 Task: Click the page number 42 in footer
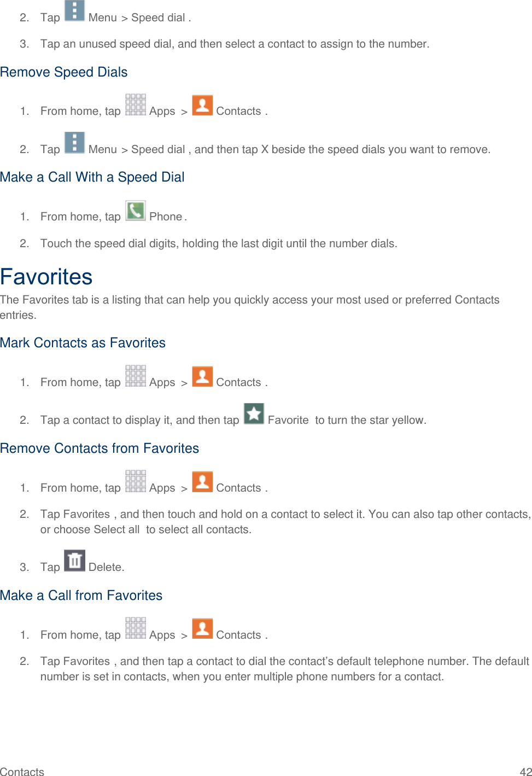[525, 771]
